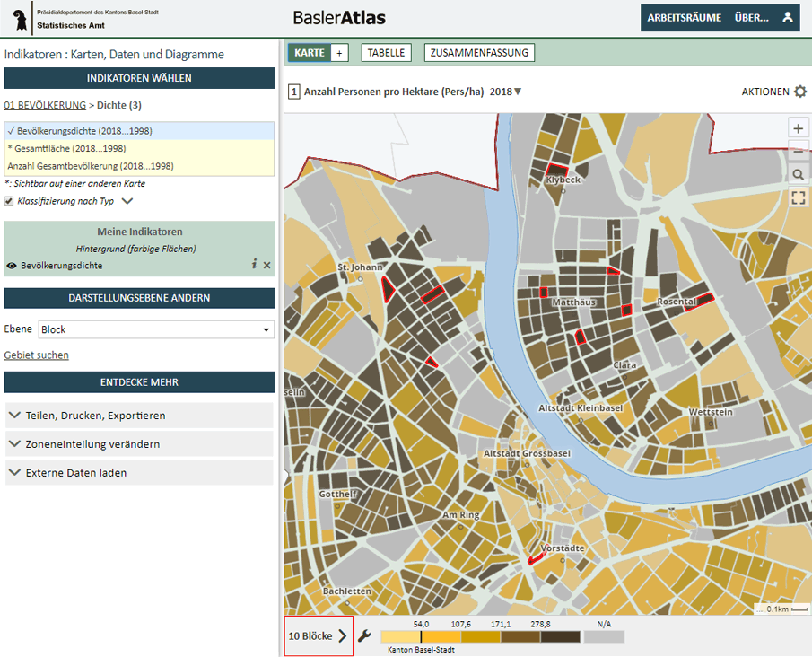Open the ZUSAMMENFASSUNG tab
812x657 pixels.
pos(479,53)
